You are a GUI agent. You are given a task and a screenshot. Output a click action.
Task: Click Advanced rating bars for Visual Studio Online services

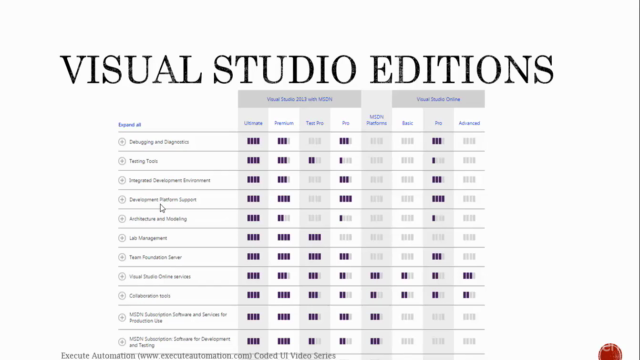tap(469, 276)
